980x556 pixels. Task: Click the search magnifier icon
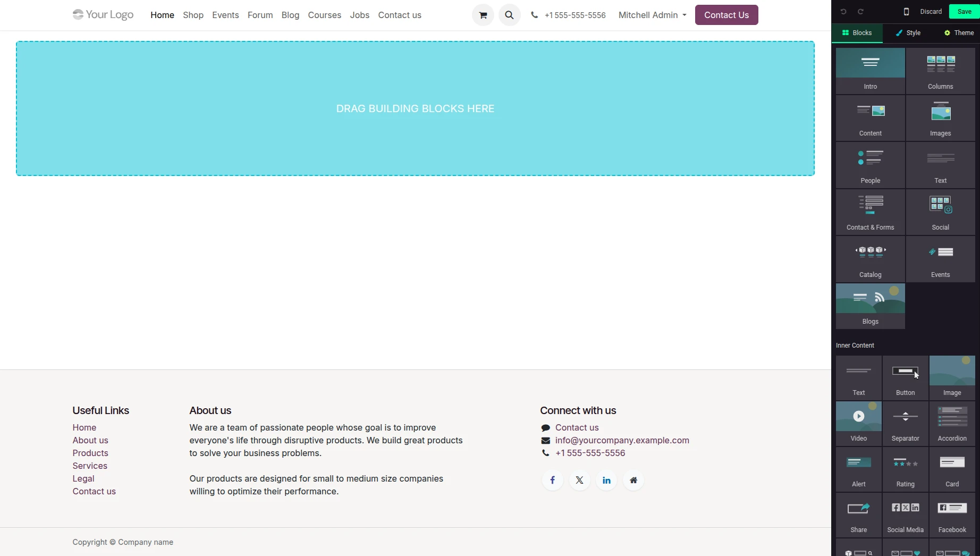click(509, 15)
